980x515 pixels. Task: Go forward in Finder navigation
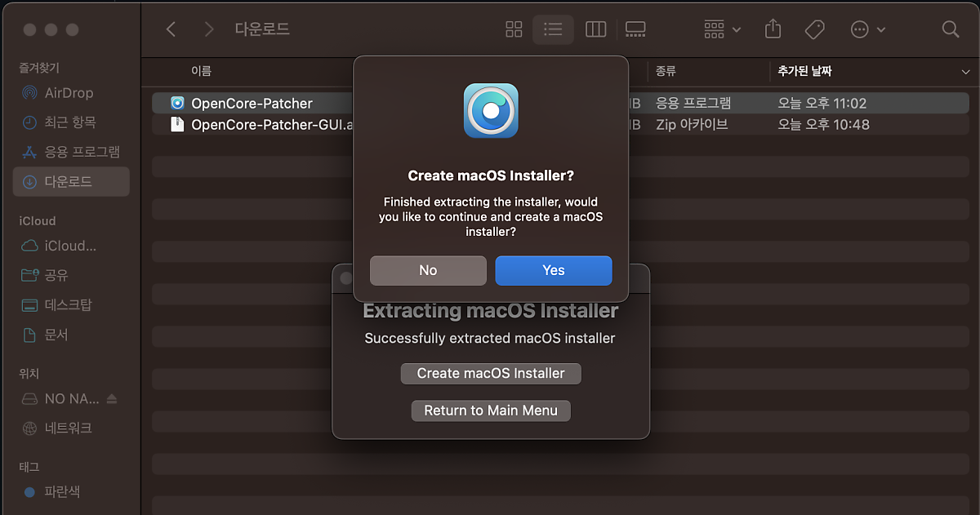(209, 29)
